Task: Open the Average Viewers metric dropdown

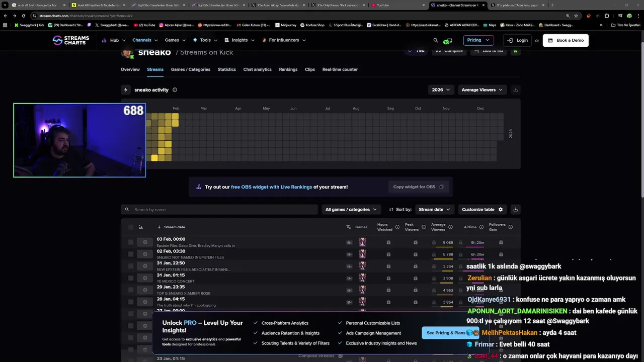Action: pyautogui.click(x=482, y=90)
